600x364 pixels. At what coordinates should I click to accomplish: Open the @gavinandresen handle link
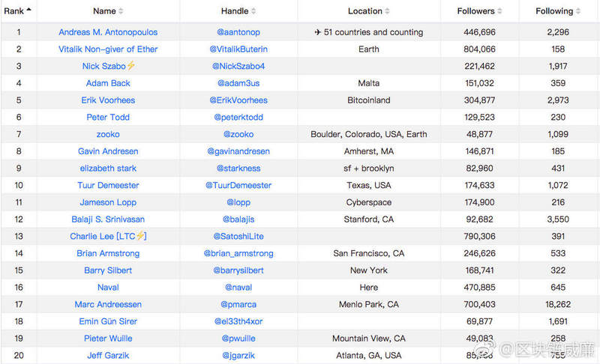click(238, 151)
